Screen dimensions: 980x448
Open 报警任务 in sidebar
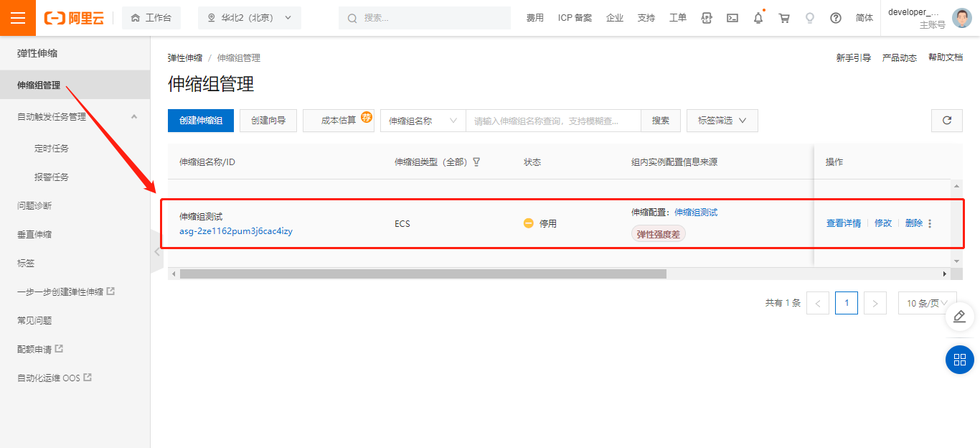[x=52, y=177]
